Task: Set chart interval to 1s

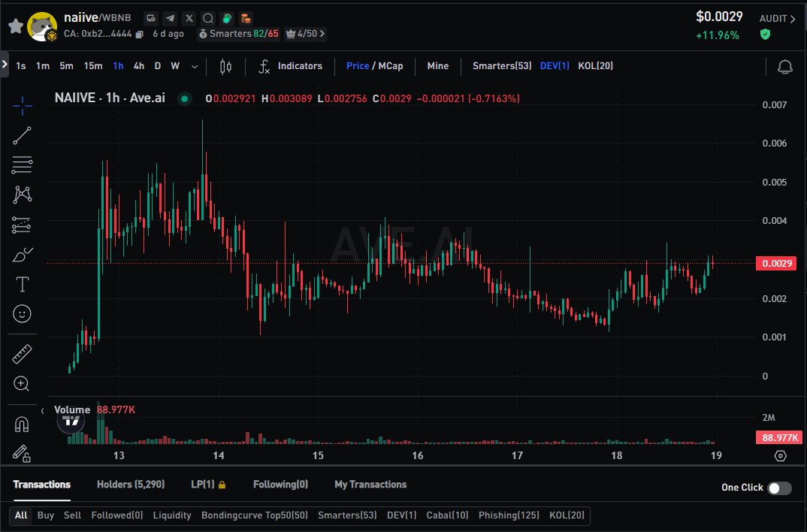Action: pos(21,66)
